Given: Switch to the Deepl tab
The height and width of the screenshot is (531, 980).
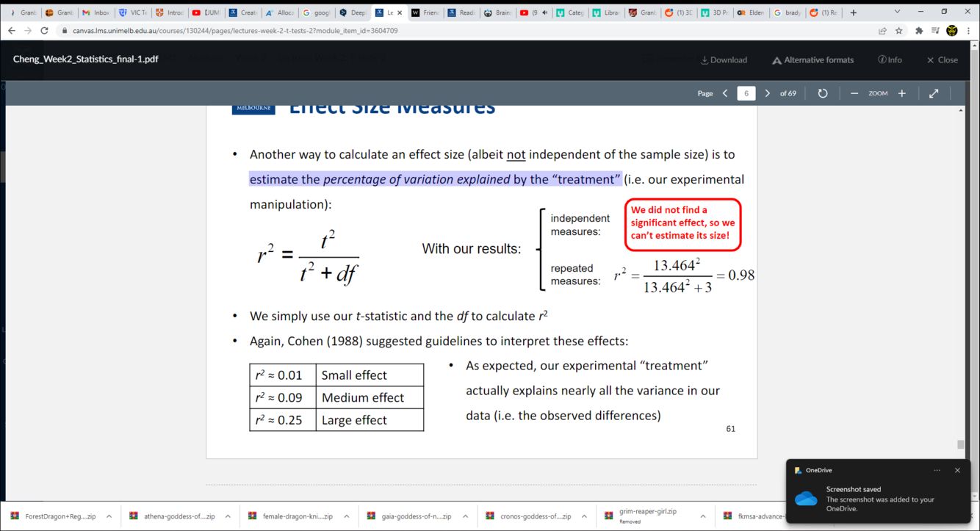Looking at the screenshot, I should pyautogui.click(x=353, y=12).
